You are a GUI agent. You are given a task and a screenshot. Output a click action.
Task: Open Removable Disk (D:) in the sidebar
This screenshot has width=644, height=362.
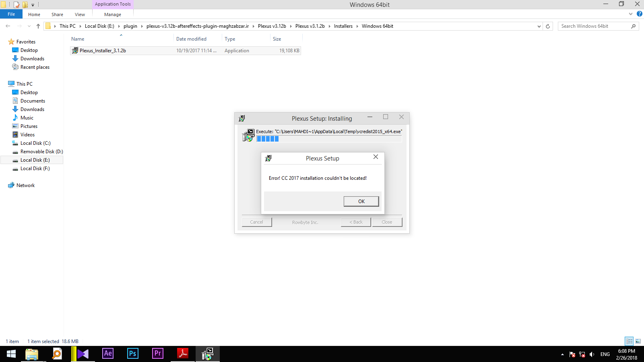pyautogui.click(x=41, y=152)
